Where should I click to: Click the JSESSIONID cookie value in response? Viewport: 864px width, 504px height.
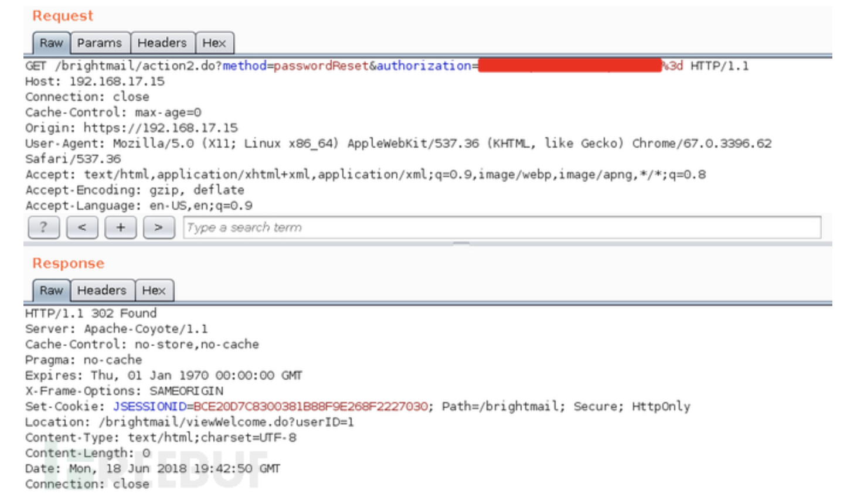pyautogui.click(x=310, y=407)
